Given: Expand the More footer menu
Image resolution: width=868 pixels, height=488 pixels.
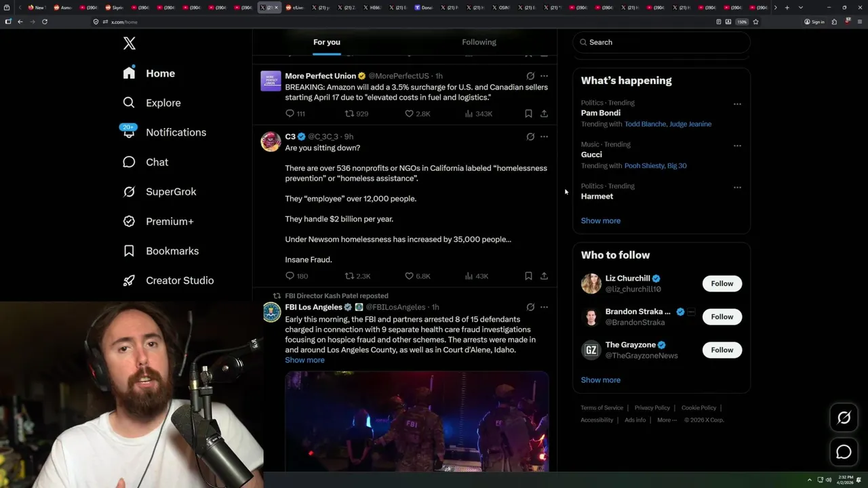Looking at the screenshot, I should [x=667, y=420].
